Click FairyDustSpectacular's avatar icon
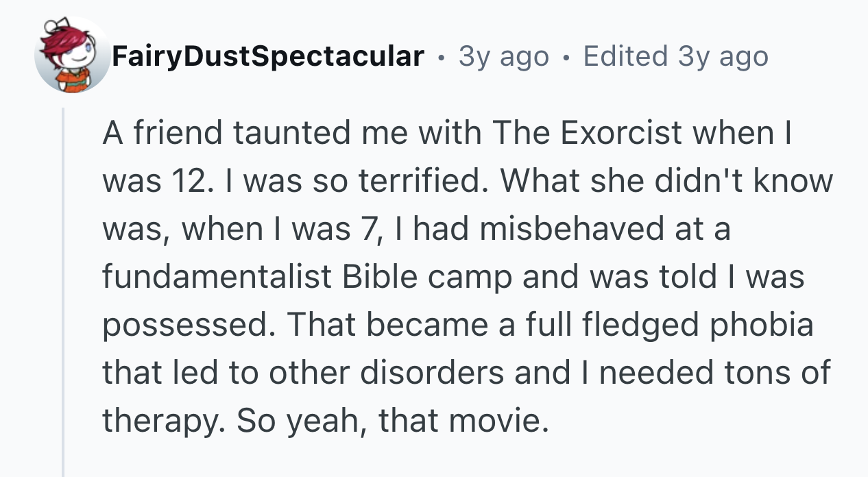 coord(71,56)
